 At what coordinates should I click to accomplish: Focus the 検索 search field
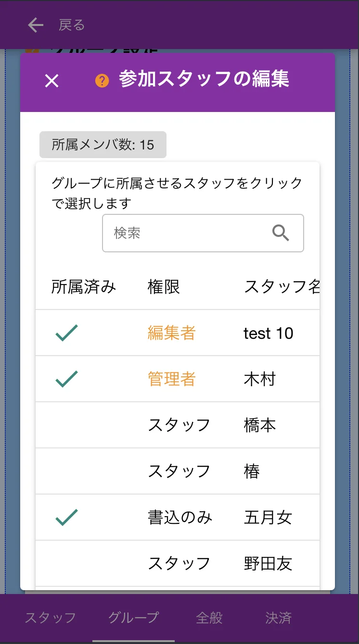188,233
